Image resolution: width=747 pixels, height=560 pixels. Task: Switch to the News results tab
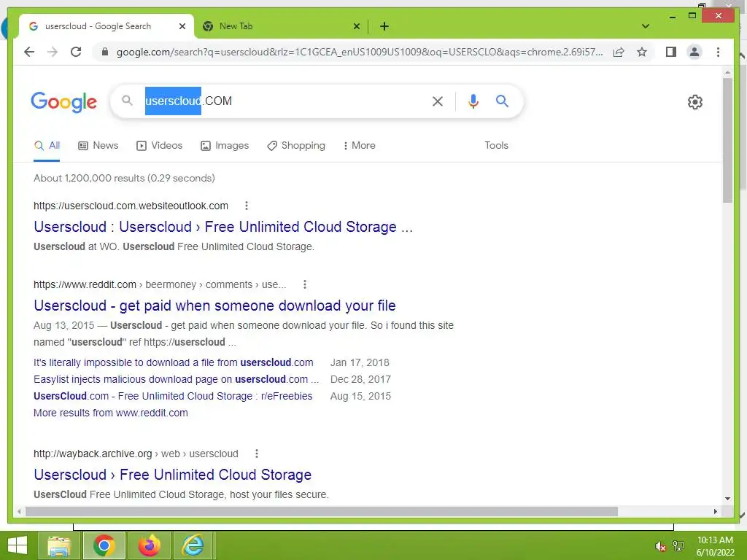click(x=98, y=146)
